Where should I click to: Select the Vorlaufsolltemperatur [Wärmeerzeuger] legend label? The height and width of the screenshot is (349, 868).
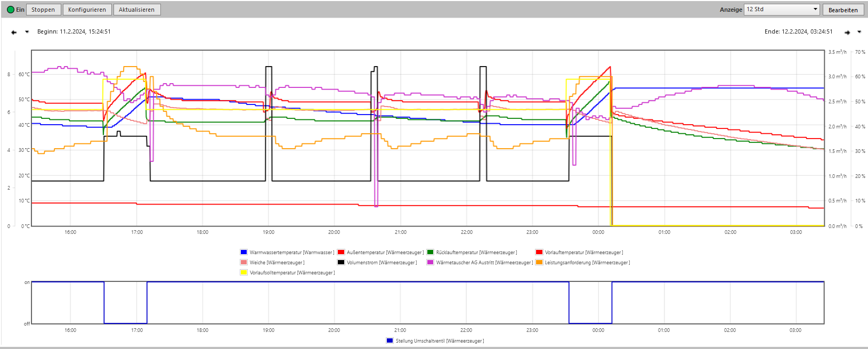pos(293,273)
